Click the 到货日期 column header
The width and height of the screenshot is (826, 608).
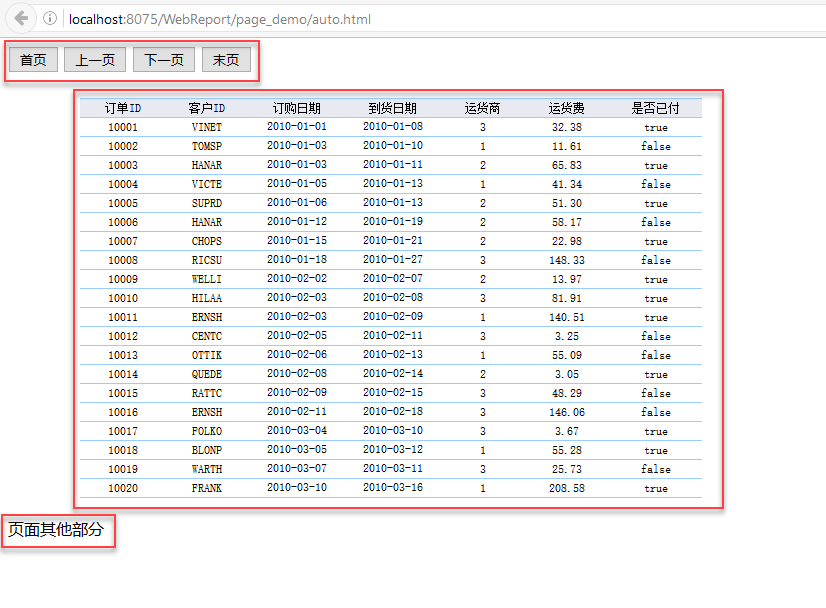(392, 108)
